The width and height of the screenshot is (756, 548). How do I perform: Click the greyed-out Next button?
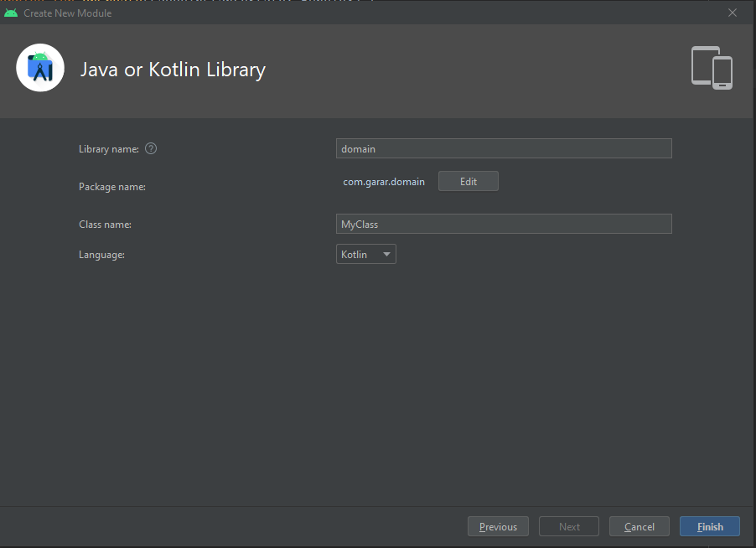(569, 526)
